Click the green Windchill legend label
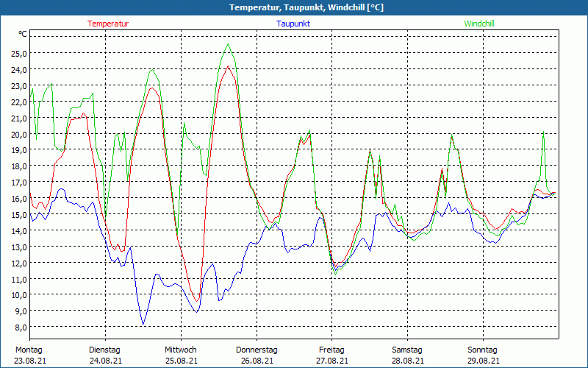The height and width of the screenshot is (368, 588). (479, 24)
